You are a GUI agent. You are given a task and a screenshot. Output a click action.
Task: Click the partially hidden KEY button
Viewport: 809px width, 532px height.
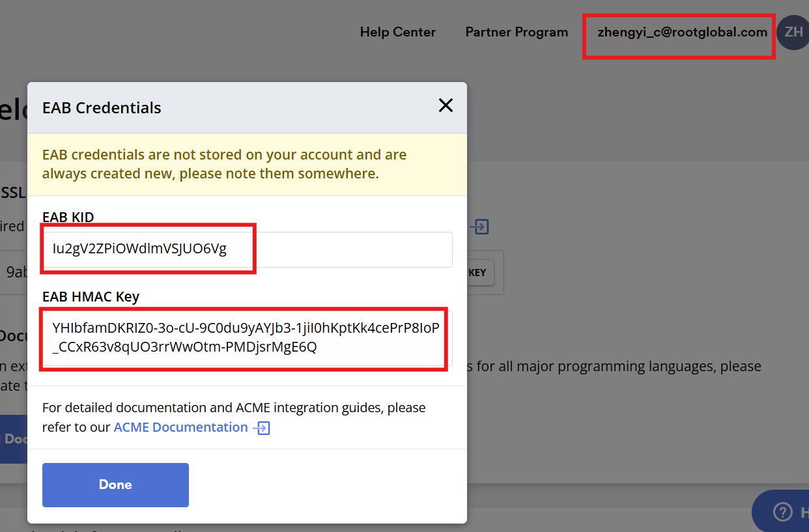pyautogui.click(x=480, y=273)
